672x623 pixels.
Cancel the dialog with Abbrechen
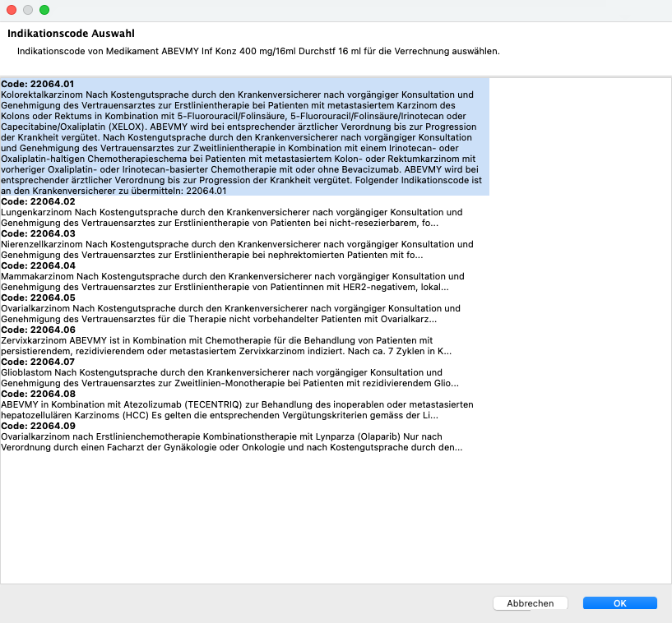pos(531,603)
